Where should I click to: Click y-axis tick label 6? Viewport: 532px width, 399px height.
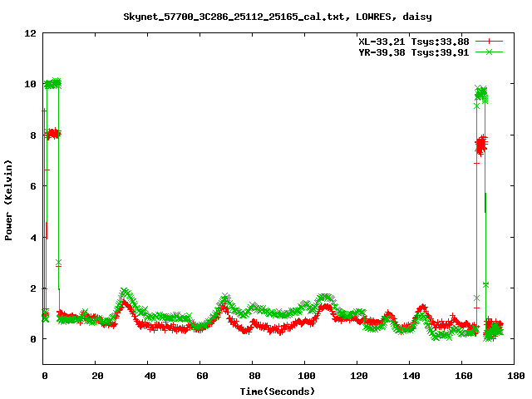pos(33,186)
